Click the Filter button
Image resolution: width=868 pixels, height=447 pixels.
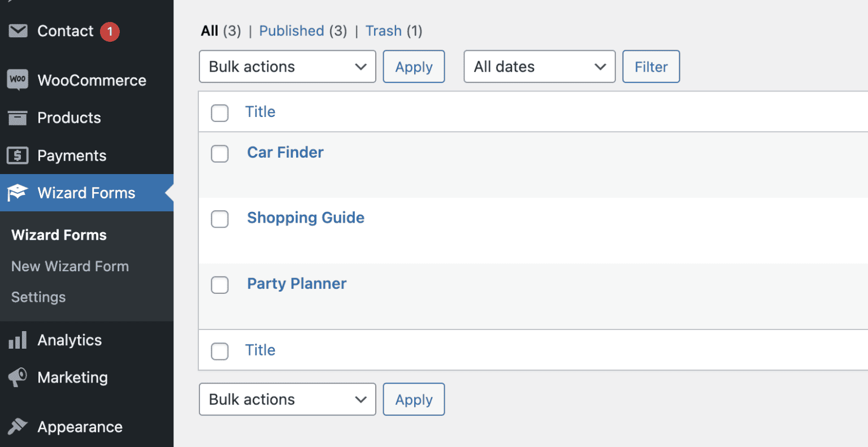tap(650, 66)
